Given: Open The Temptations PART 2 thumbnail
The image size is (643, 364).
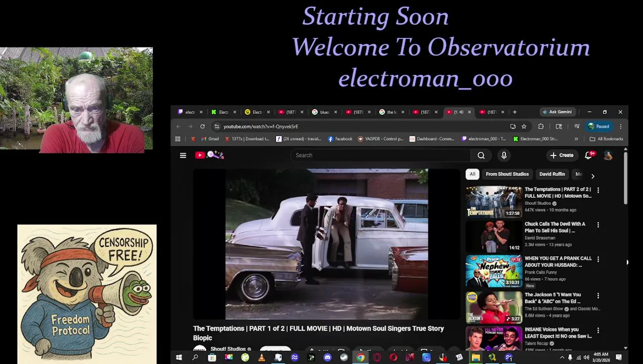Looking at the screenshot, I should click(494, 202).
